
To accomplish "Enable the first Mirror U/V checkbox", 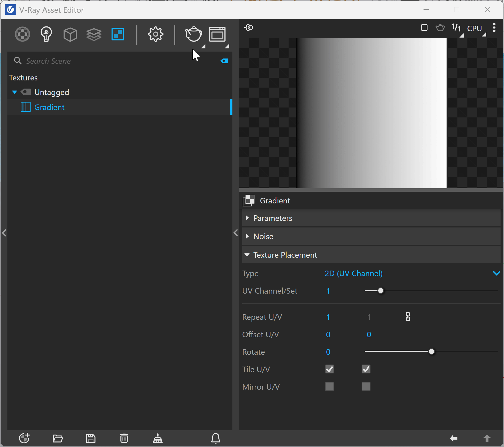I will [x=330, y=387].
